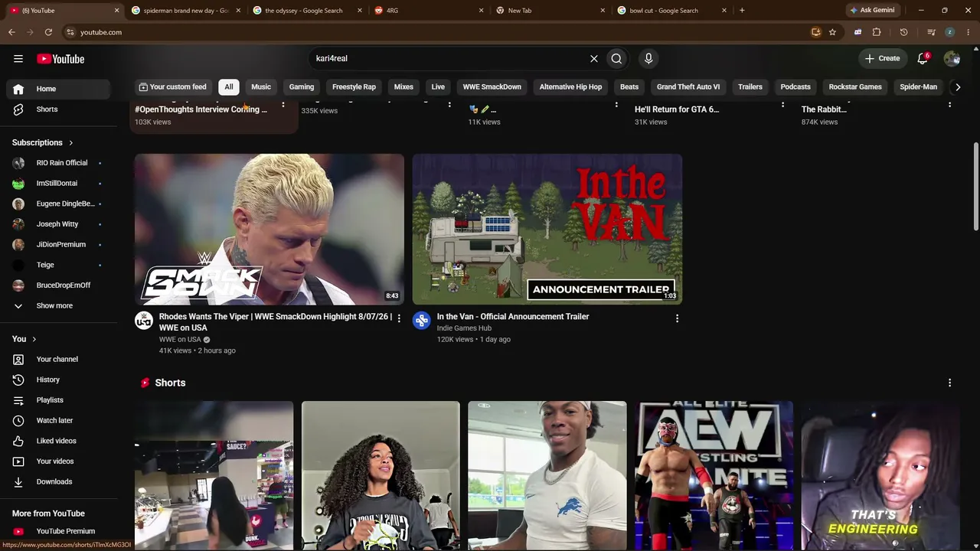Image resolution: width=980 pixels, height=551 pixels.
Task: Open the Rhodes Wants The Viper video title
Action: pos(276,322)
